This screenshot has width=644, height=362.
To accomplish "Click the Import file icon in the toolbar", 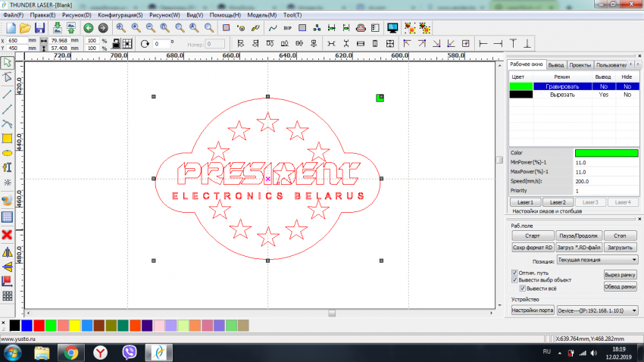I will (x=57, y=28).
